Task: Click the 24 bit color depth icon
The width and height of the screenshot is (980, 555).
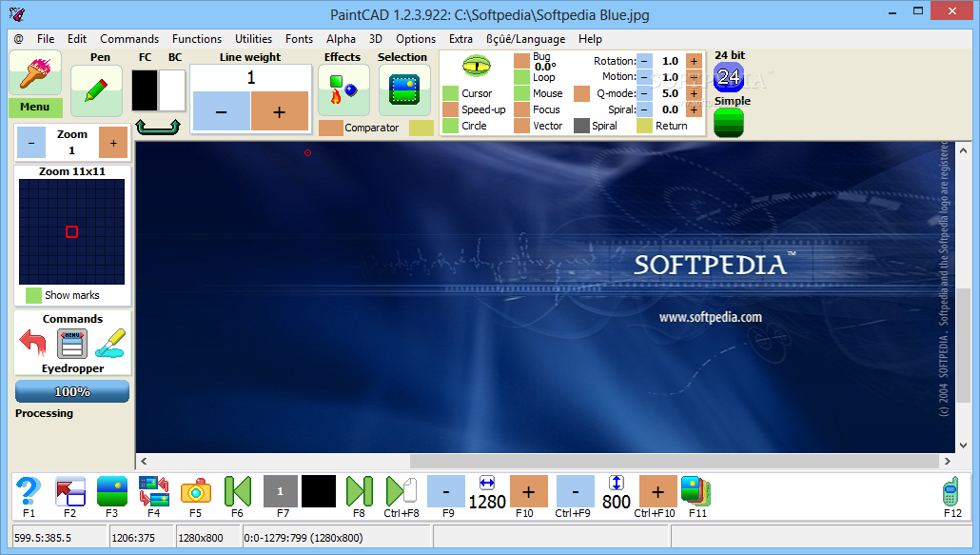Action: (729, 77)
